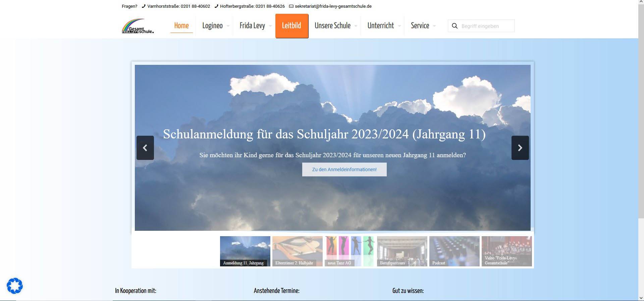The width and height of the screenshot is (644, 301).
Task: Select the "neue Tanz AG" slide thumbnail
Action: click(x=350, y=251)
